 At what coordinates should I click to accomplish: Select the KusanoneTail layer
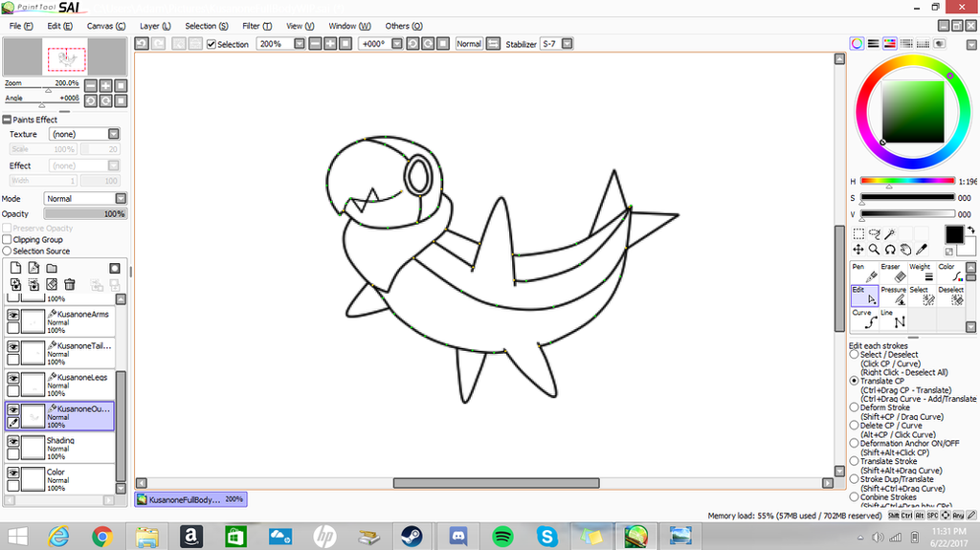pyautogui.click(x=60, y=353)
